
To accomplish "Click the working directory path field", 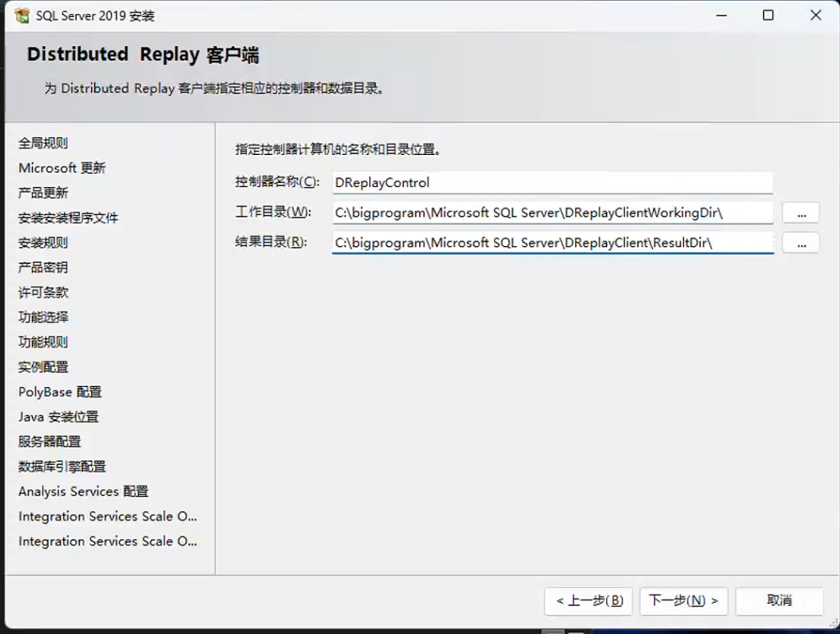I will pos(552,212).
